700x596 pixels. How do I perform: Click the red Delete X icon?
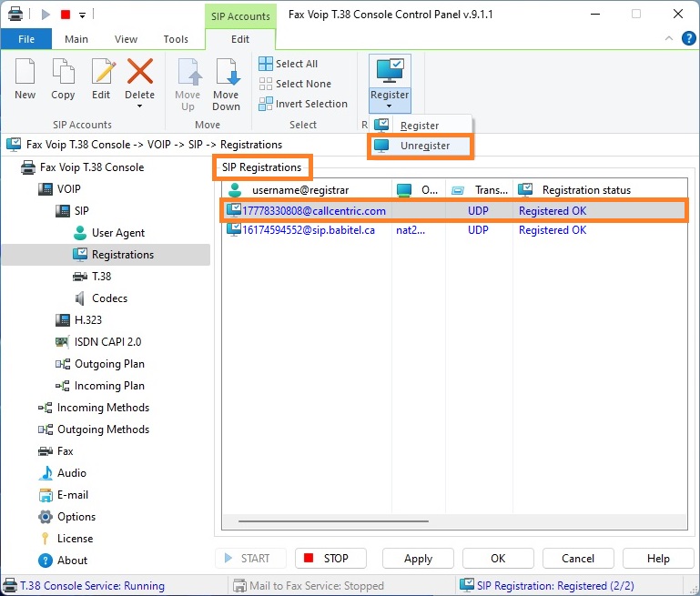point(140,71)
